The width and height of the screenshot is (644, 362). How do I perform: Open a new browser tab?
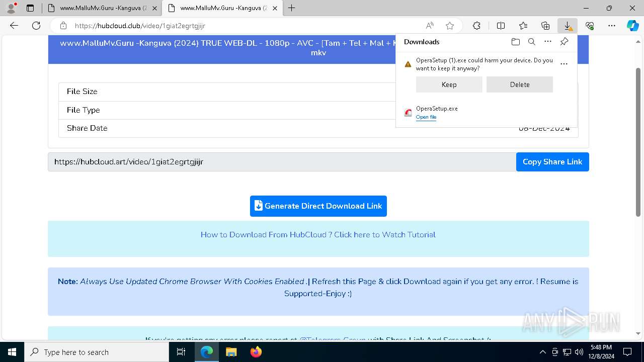click(x=292, y=8)
